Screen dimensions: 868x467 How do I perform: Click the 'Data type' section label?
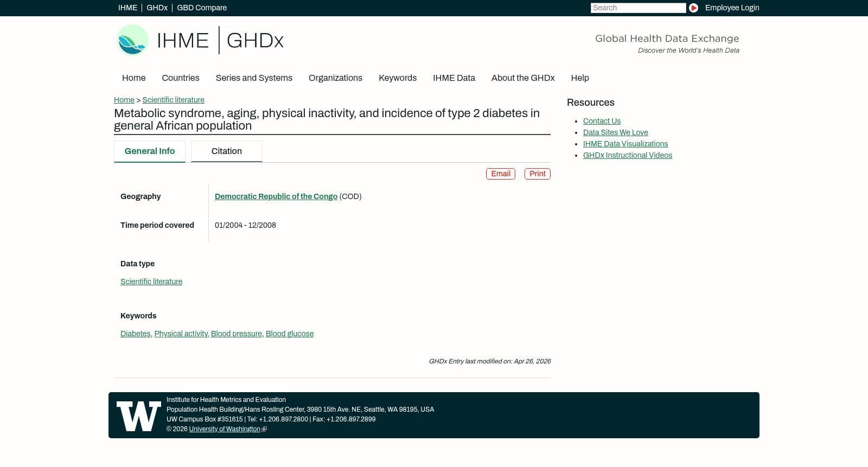pos(137,264)
